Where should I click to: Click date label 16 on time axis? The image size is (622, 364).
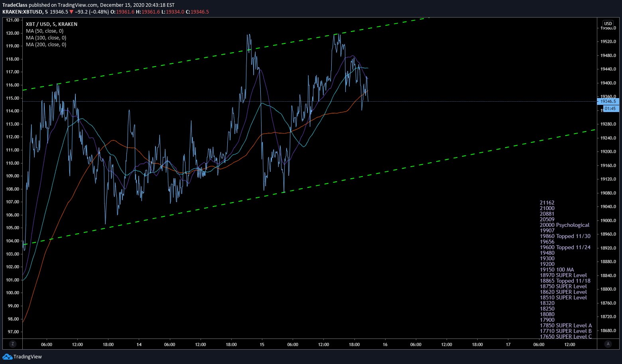pos(385,344)
